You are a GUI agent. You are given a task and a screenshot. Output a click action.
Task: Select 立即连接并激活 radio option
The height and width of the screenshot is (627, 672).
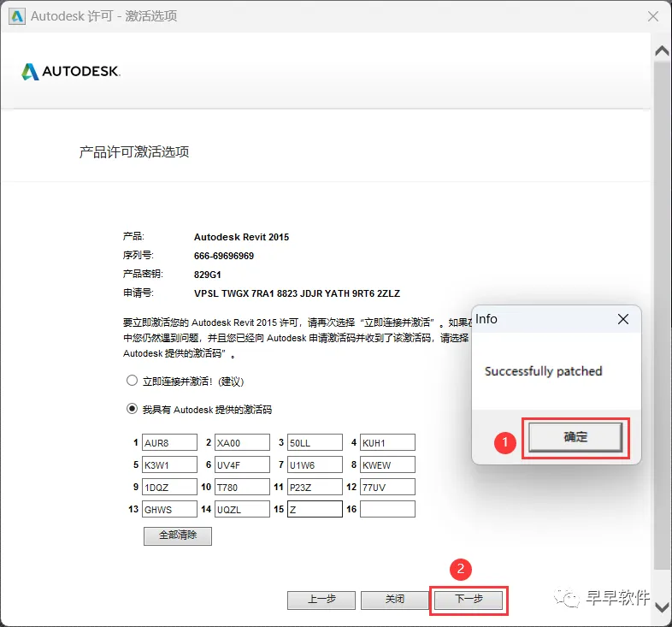click(x=132, y=381)
